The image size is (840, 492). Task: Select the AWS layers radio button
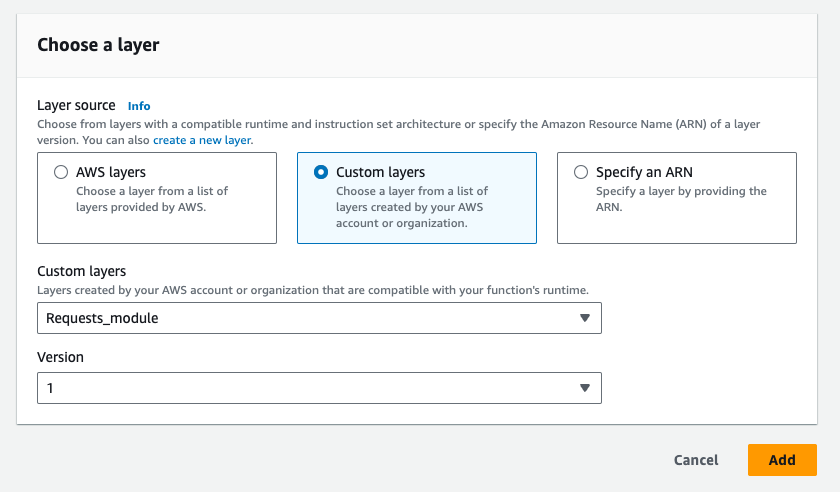tap(61, 172)
